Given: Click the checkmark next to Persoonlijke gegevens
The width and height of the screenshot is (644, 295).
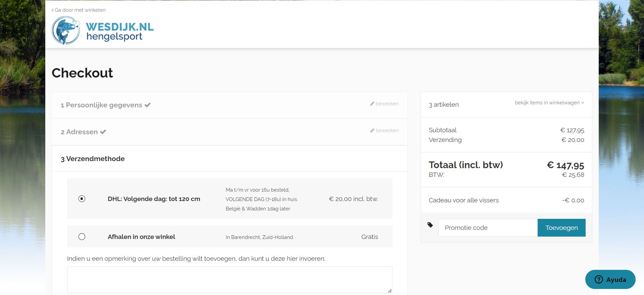Looking at the screenshot, I should (x=148, y=105).
